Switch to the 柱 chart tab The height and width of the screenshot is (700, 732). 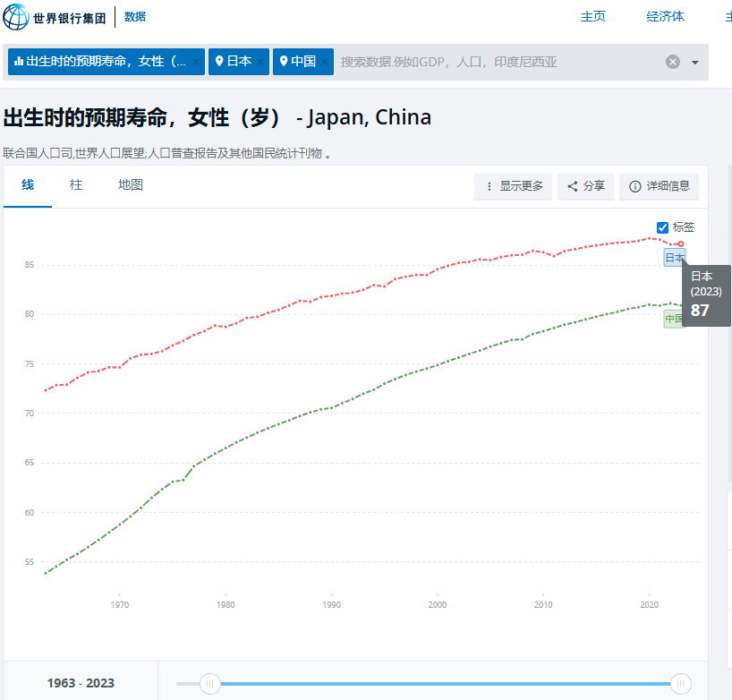coord(76,184)
